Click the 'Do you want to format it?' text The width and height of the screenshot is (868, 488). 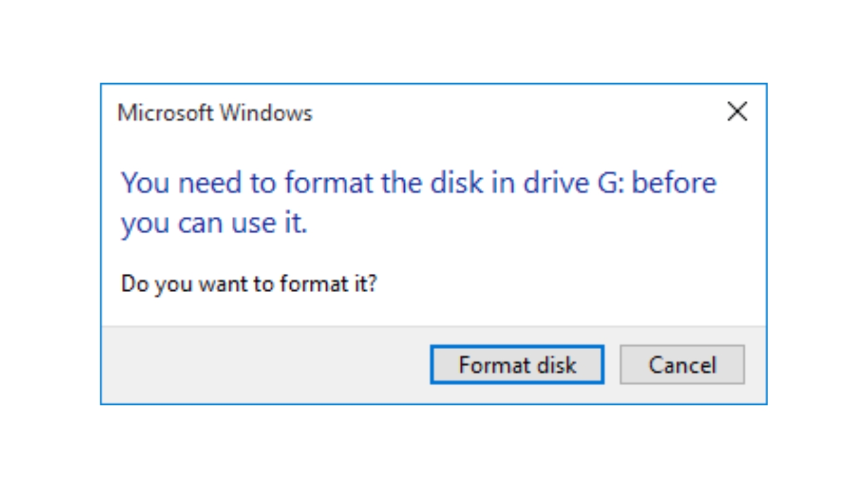pos(250,283)
